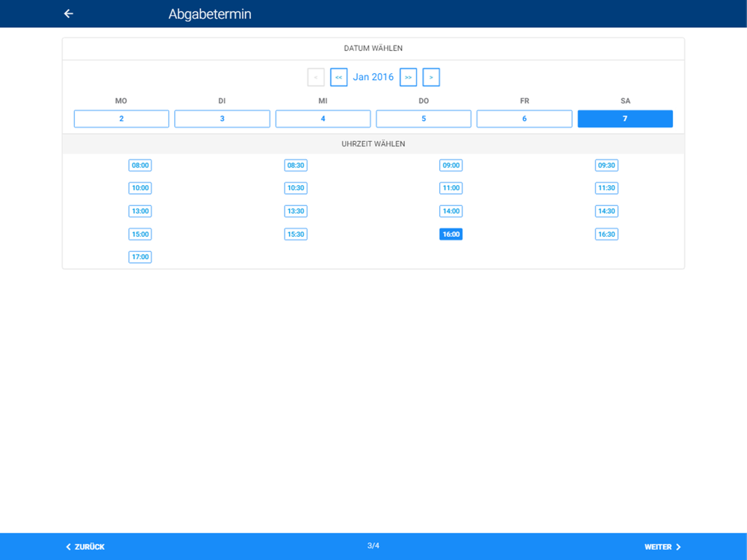Screen dimensions: 747x560
Task: Select Thursday the 5th
Action: coord(424,119)
